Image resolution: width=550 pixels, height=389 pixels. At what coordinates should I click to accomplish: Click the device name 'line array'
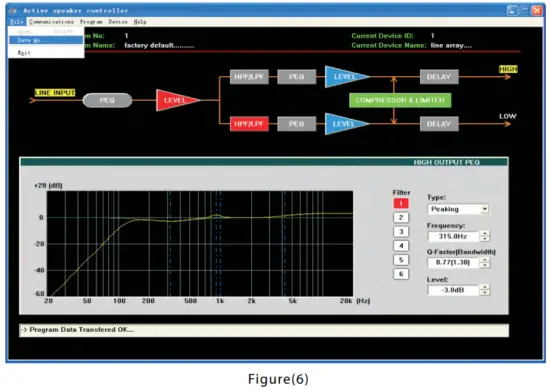(451, 45)
